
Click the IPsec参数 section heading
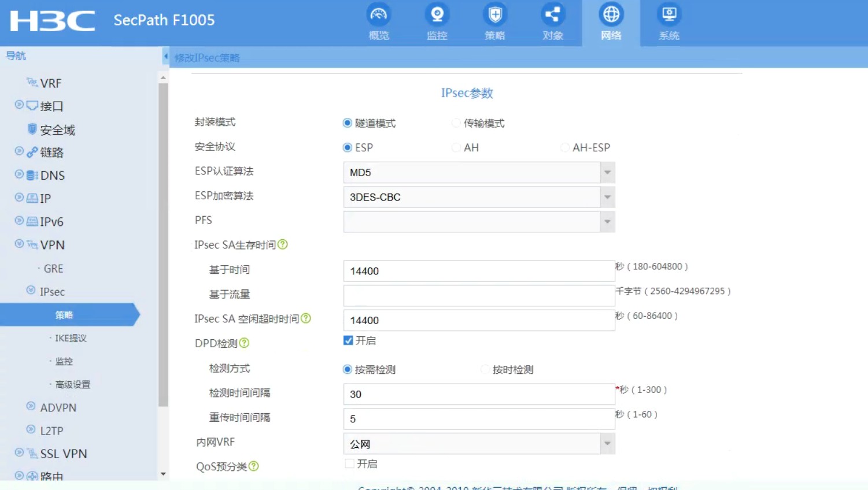point(467,93)
